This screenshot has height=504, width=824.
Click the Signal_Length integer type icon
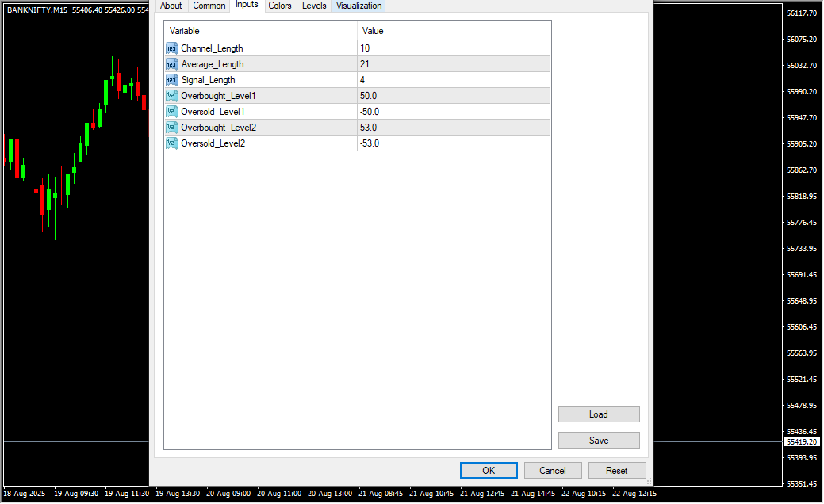click(x=171, y=80)
